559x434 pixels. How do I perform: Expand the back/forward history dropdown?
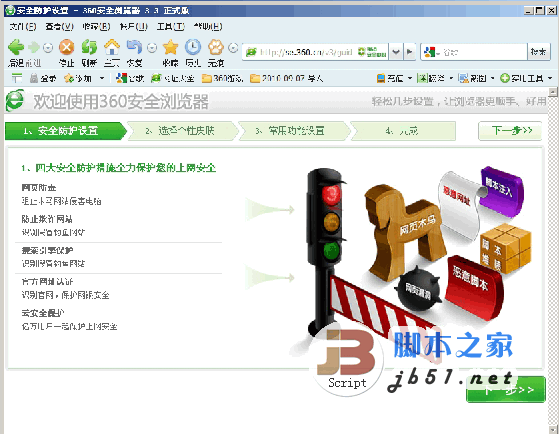tap(48, 47)
